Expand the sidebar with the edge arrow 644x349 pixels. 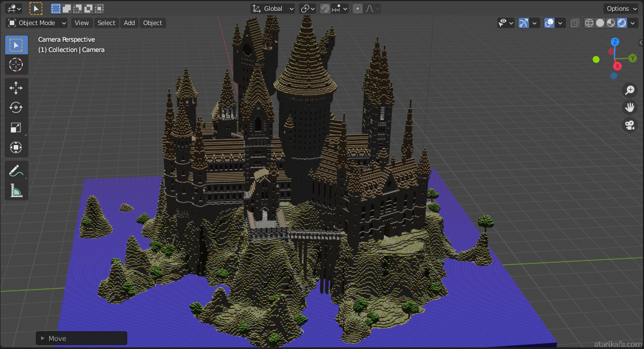click(641, 42)
